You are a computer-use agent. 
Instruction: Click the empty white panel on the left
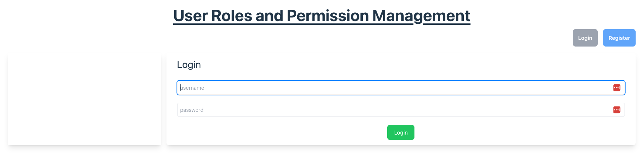(x=85, y=99)
